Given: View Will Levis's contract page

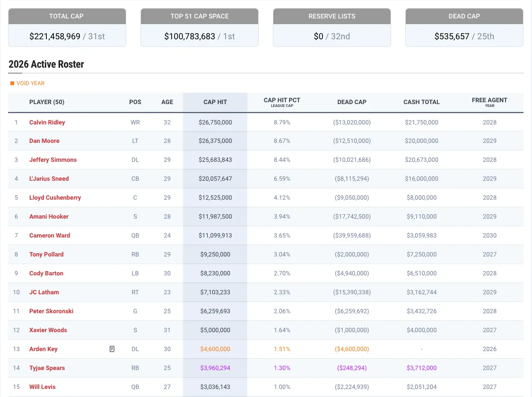Looking at the screenshot, I should [42, 387].
